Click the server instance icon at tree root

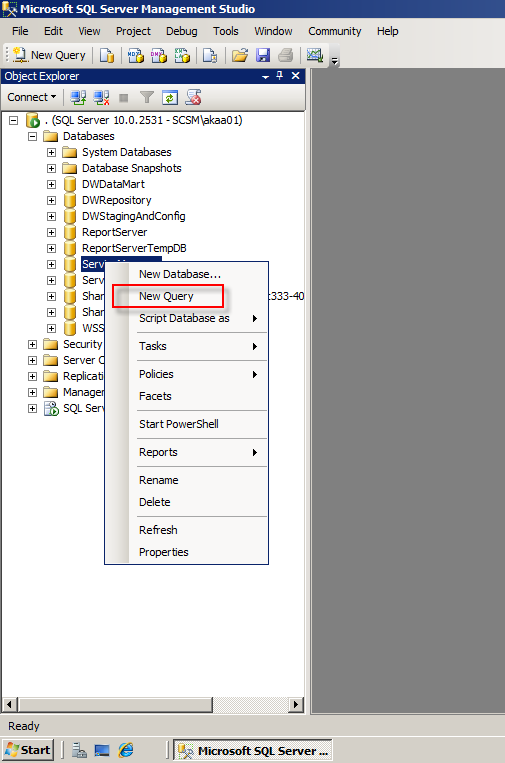coord(33,120)
